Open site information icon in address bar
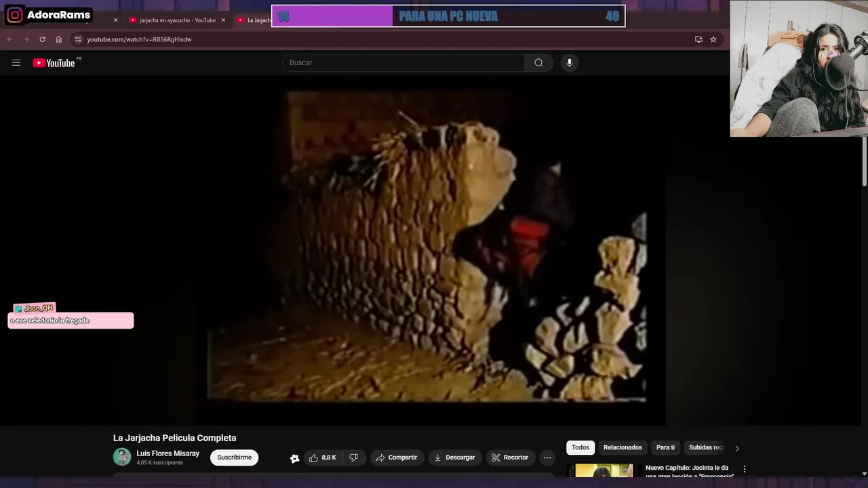 (78, 39)
